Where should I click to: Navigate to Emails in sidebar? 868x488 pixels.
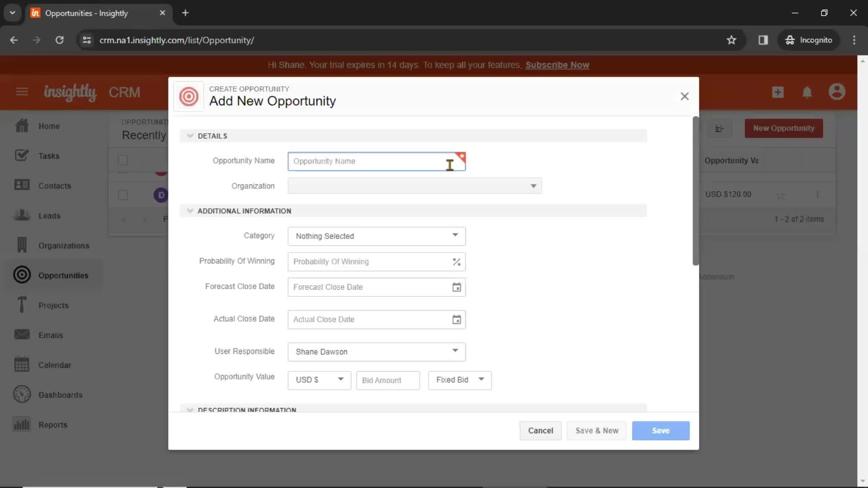pos(51,335)
